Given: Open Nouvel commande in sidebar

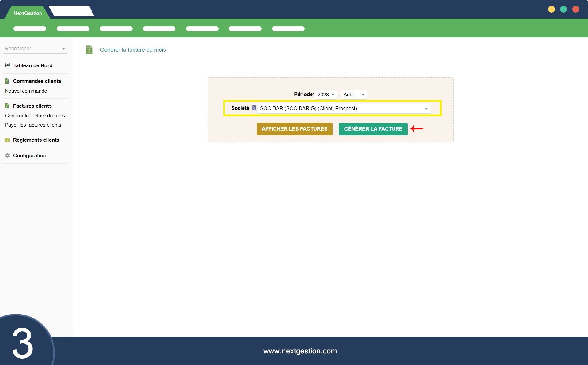Looking at the screenshot, I should [26, 91].
